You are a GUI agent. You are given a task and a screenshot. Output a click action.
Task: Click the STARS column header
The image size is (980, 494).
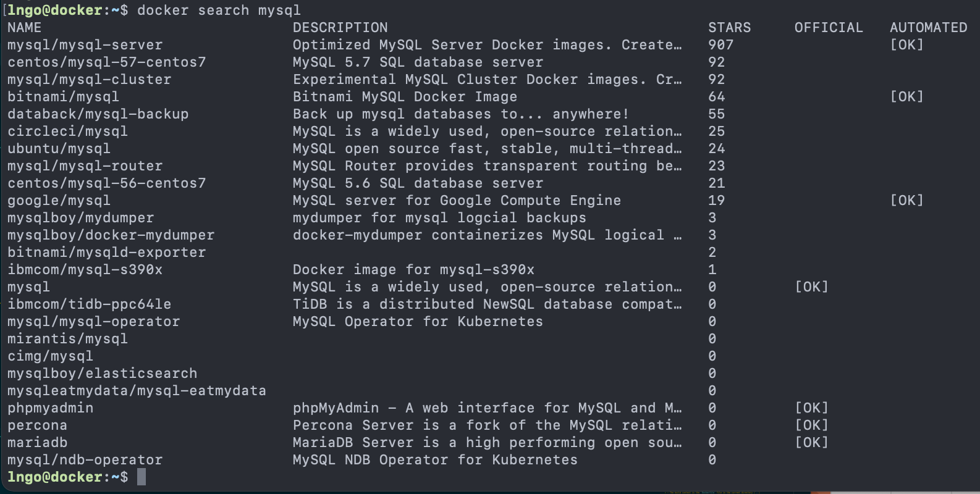click(729, 28)
